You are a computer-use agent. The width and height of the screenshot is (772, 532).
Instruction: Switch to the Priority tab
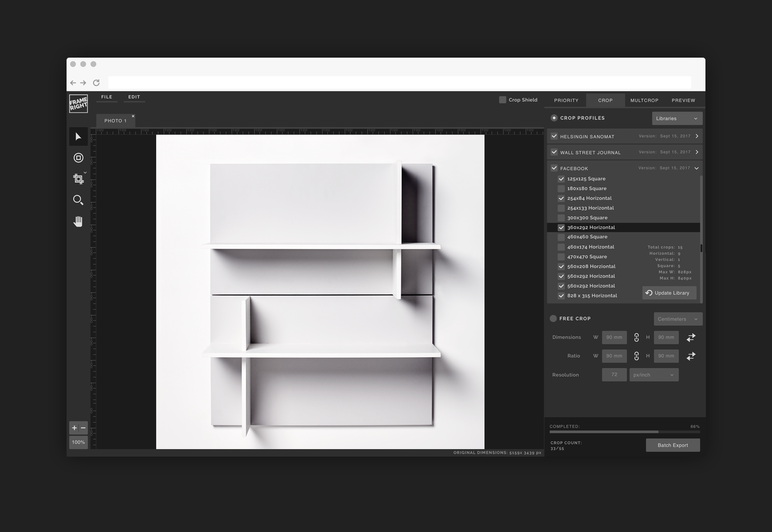coord(566,100)
